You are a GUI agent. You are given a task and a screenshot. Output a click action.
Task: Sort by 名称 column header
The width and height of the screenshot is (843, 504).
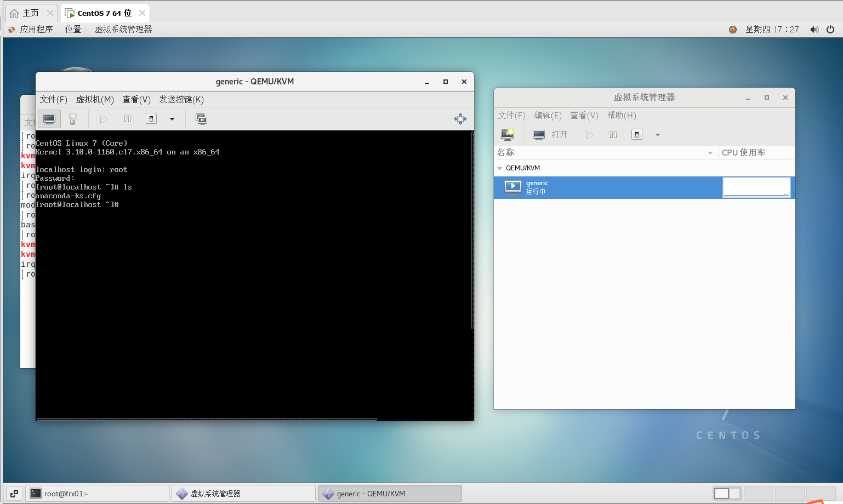[606, 152]
